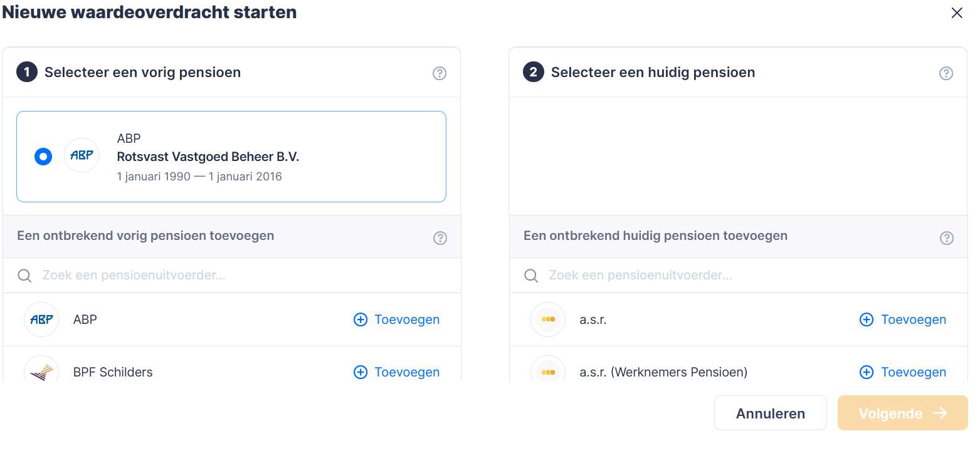980x451 pixels.
Task: Click help icon beside 'Selecteer een vorig pensioen'
Action: pyautogui.click(x=440, y=73)
